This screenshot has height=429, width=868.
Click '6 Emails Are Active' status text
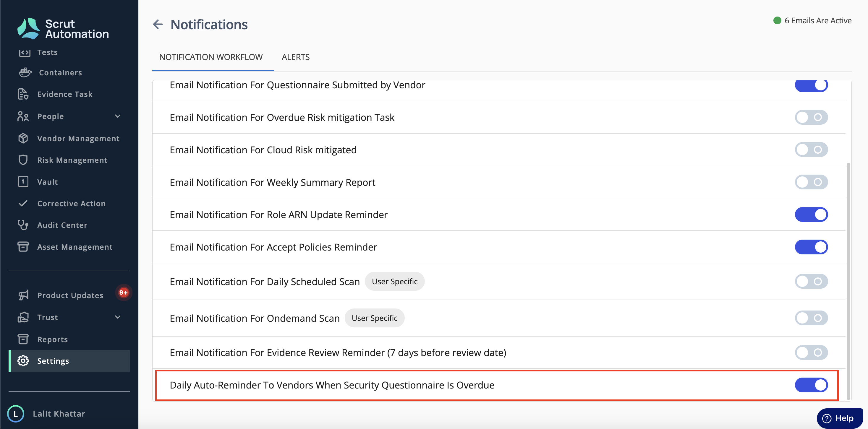(818, 21)
